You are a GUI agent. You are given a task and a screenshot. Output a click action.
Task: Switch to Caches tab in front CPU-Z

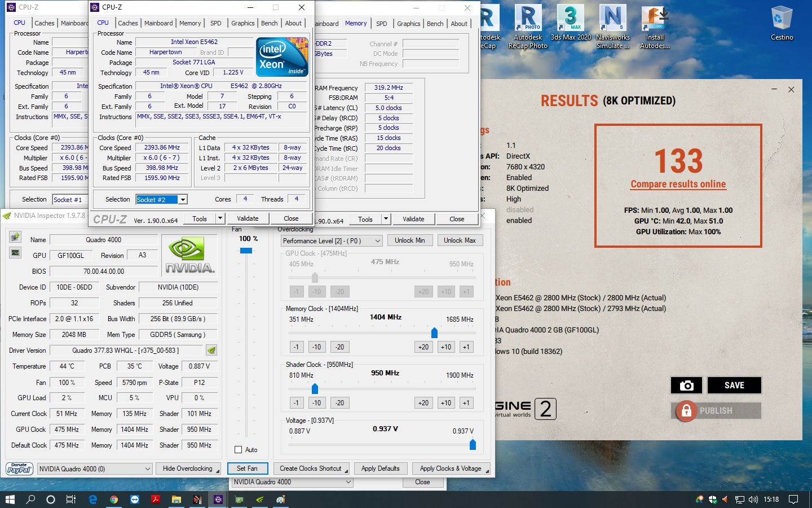[x=128, y=23]
